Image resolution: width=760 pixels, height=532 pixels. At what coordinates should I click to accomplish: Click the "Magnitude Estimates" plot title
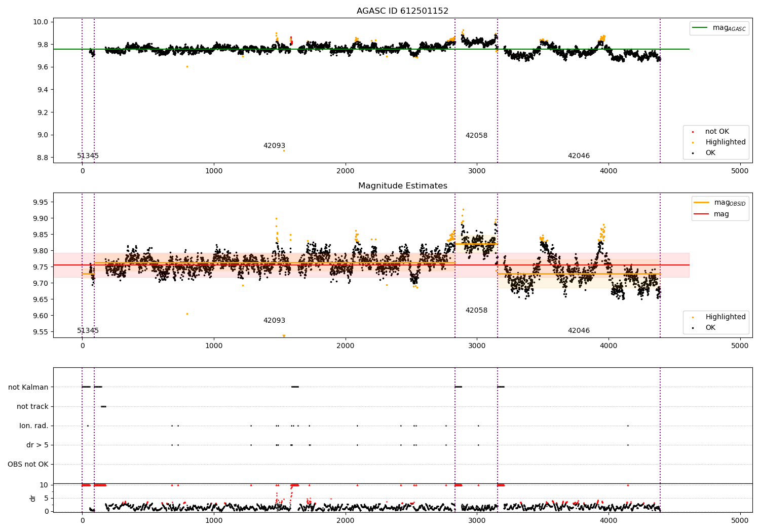402,186
